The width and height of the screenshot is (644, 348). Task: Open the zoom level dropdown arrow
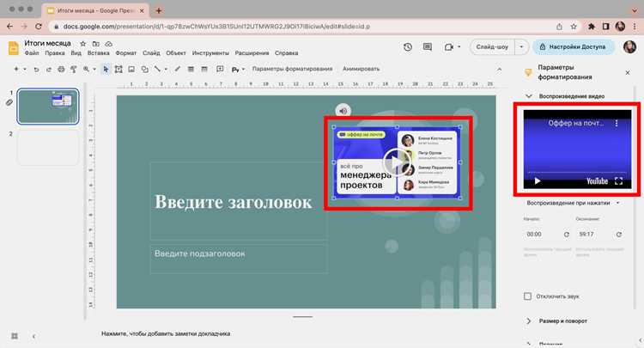pos(94,70)
